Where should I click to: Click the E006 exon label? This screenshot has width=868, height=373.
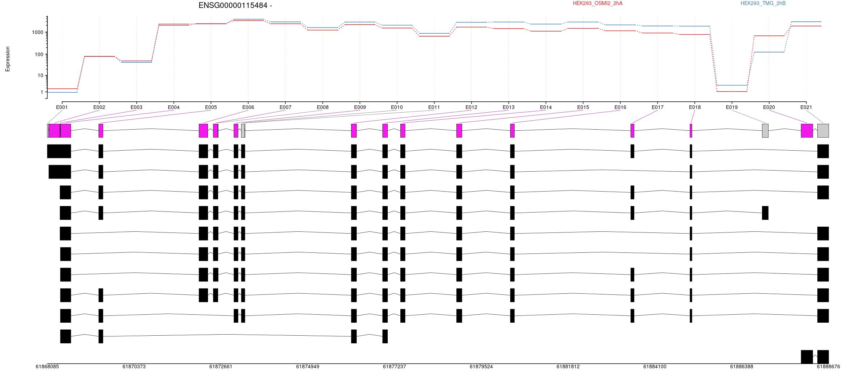coord(248,107)
